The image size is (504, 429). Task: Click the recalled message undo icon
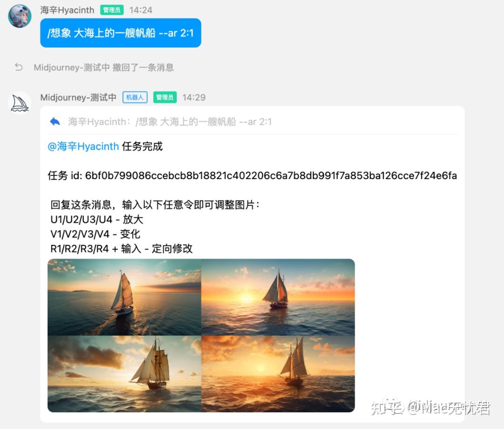pos(19,67)
